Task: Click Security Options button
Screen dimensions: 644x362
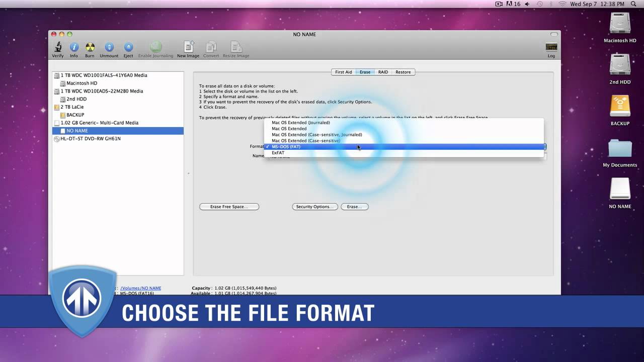Action: (x=315, y=207)
